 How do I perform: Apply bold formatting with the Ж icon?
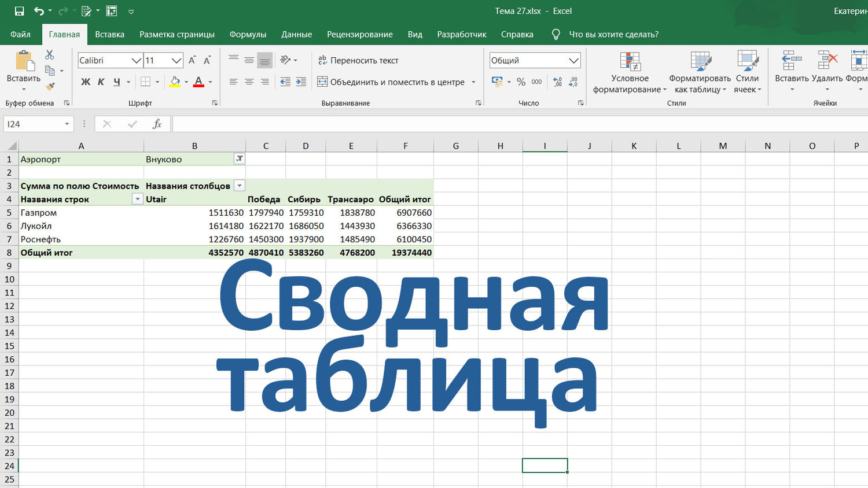click(x=85, y=82)
